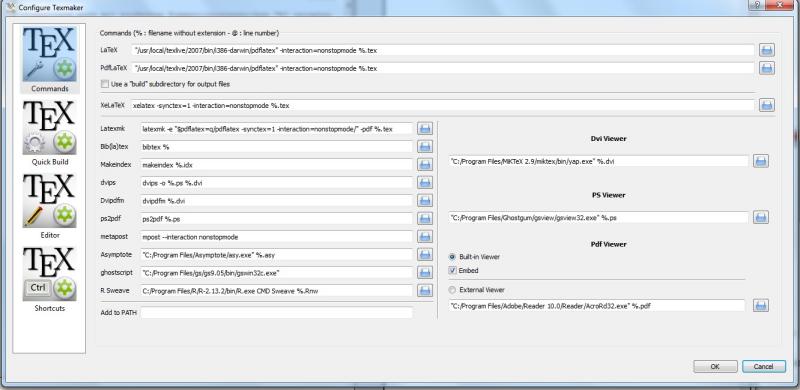Select the External Viewer radio button
The height and width of the screenshot is (390, 800).
coord(452,289)
